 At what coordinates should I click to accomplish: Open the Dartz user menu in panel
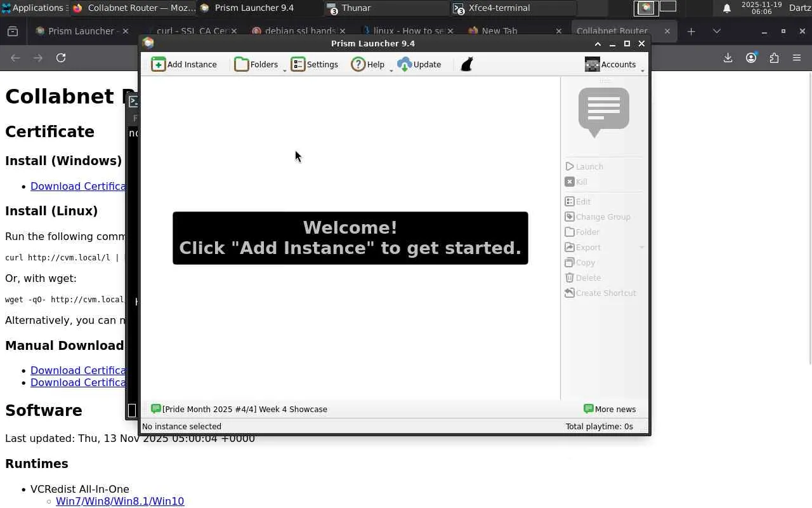point(800,8)
